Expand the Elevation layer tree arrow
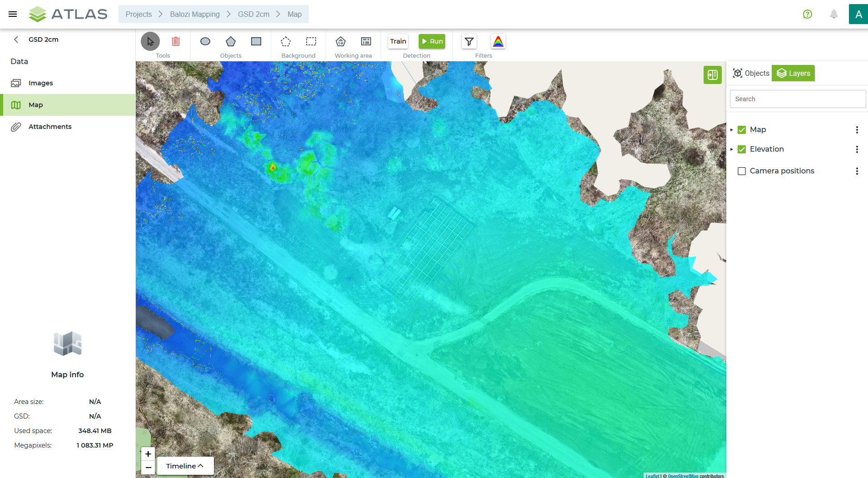 [732, 149]
